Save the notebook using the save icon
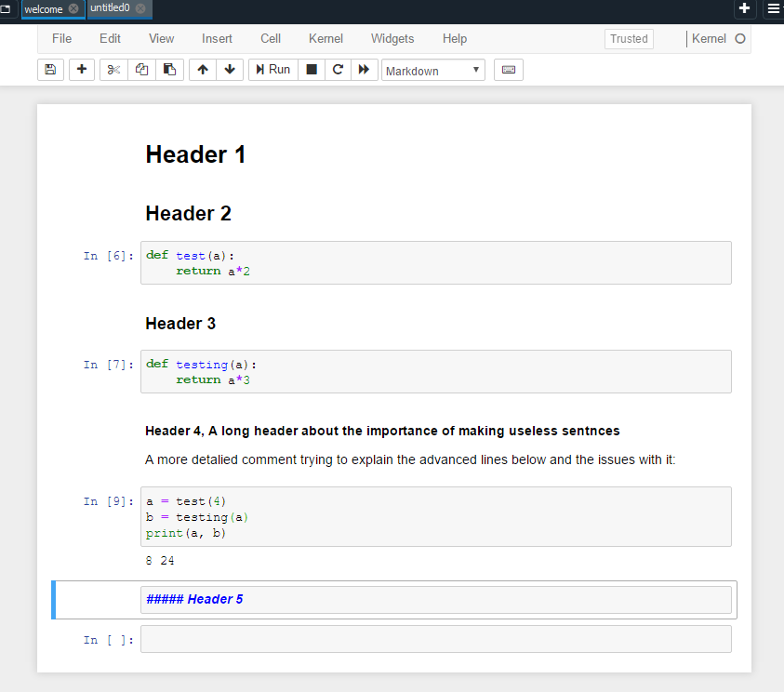Viewport: 784px width, 692px height. (x=50, y=69)
